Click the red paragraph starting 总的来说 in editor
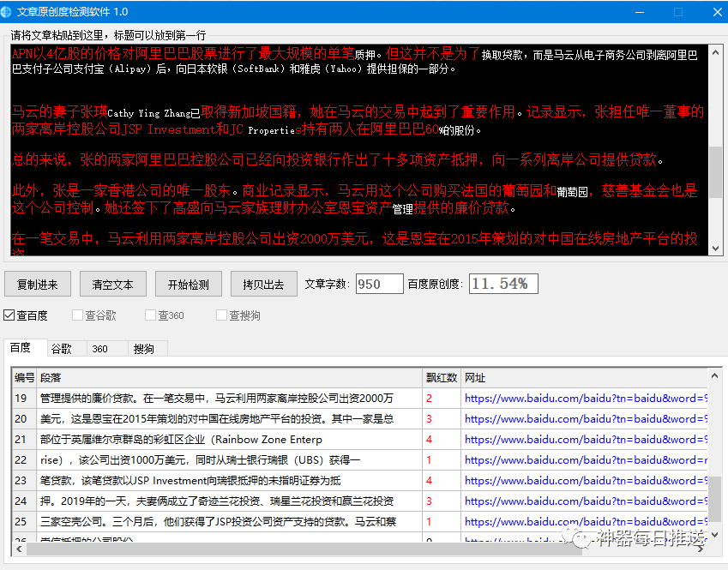Image resolution: width=728 pixels, height=570 pixels. click(338, 159)
